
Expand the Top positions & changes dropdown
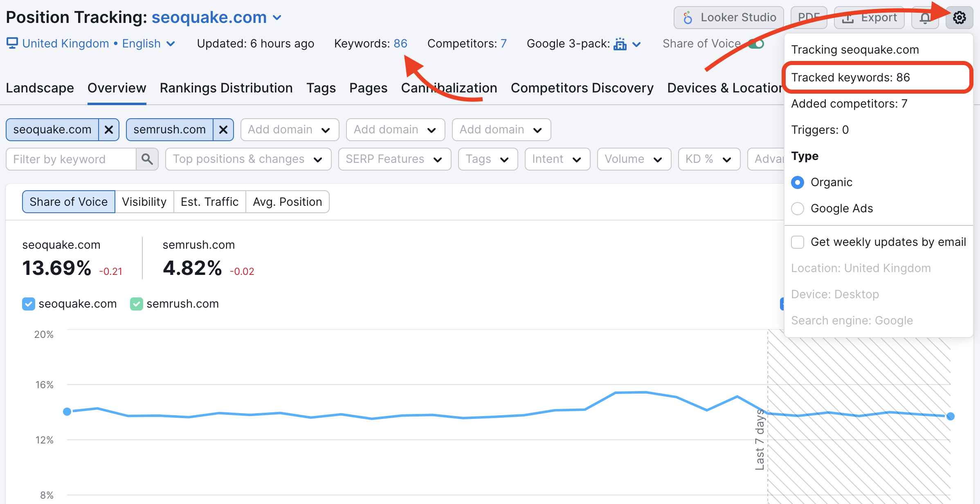[246, 158]
